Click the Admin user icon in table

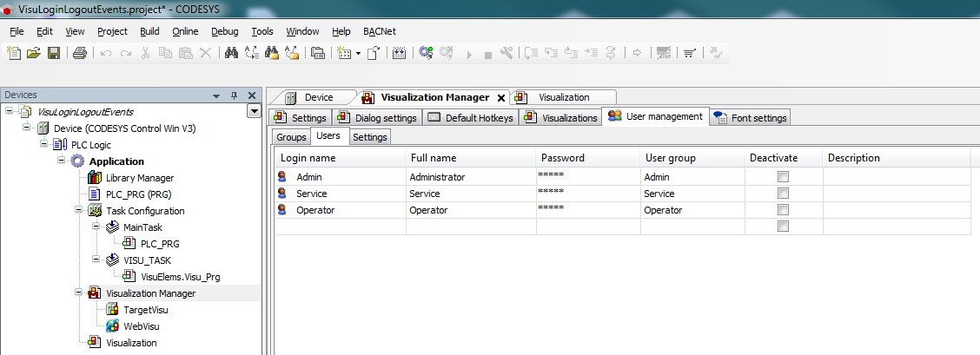coord(282,177)
